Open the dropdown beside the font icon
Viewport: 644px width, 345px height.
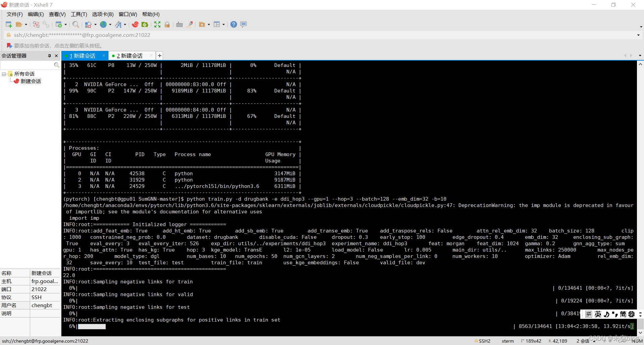125,24
